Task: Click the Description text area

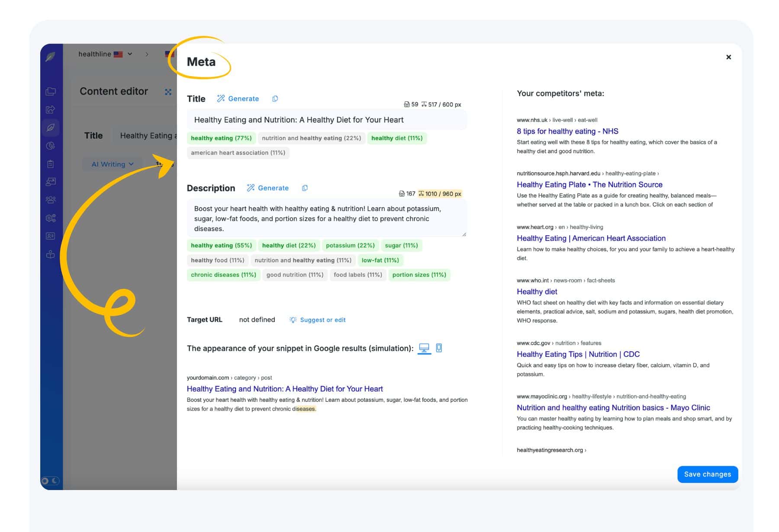Action: coord(327,218)
